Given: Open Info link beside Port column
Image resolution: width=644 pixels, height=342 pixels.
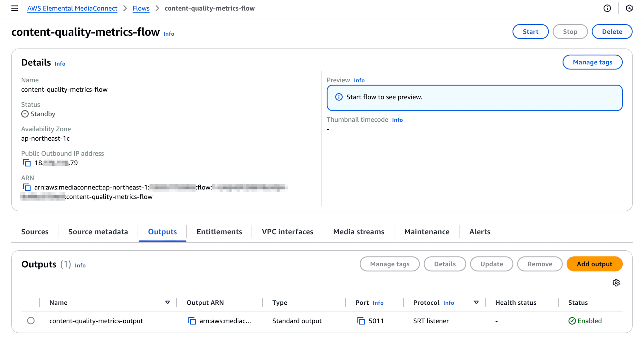Looking at the screenshot, I should [x=378, y=303].
